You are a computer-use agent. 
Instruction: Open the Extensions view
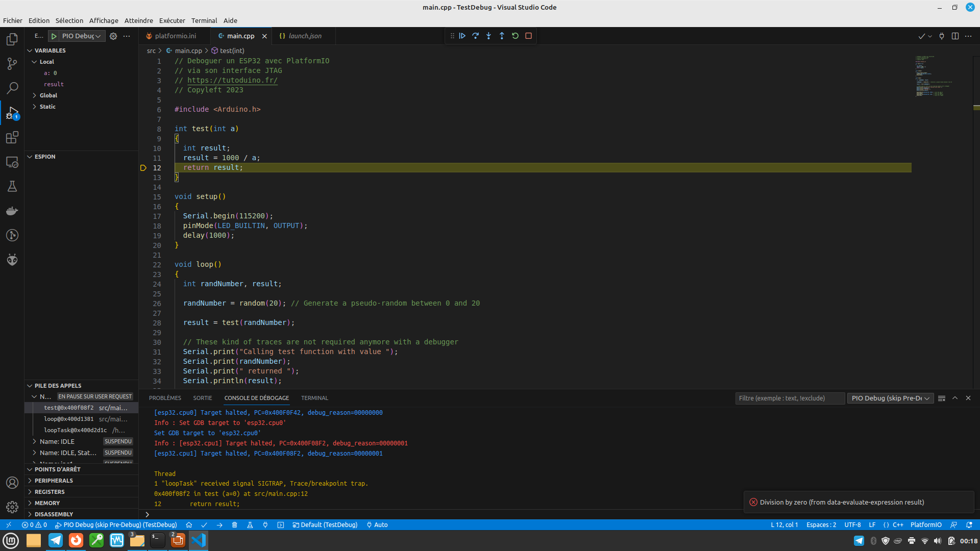coord(12,137)
